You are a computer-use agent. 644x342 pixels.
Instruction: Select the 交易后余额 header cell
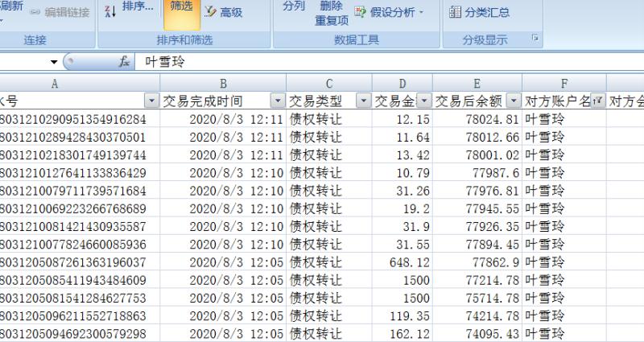477,101
